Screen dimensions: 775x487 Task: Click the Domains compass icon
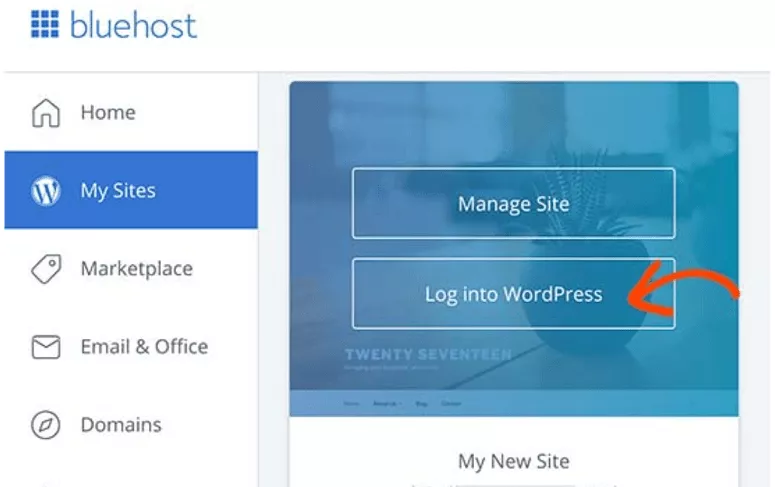tap(46, 425)
